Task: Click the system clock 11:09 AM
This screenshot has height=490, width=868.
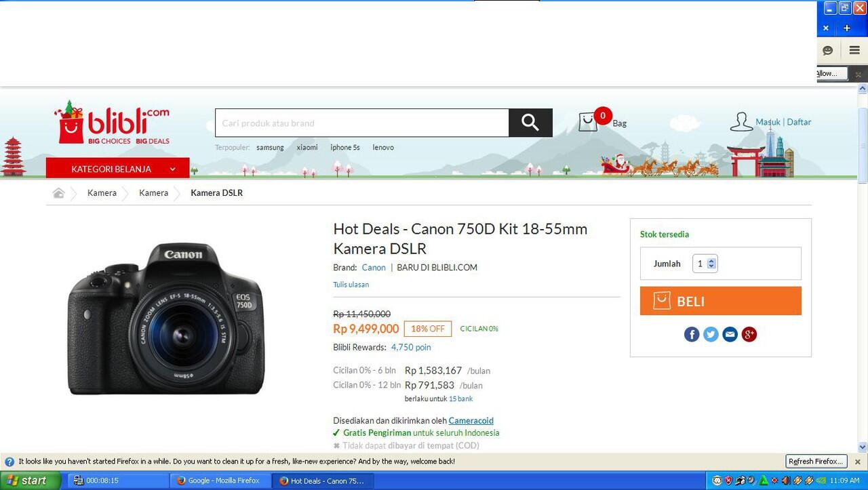Action: (844, 481)
